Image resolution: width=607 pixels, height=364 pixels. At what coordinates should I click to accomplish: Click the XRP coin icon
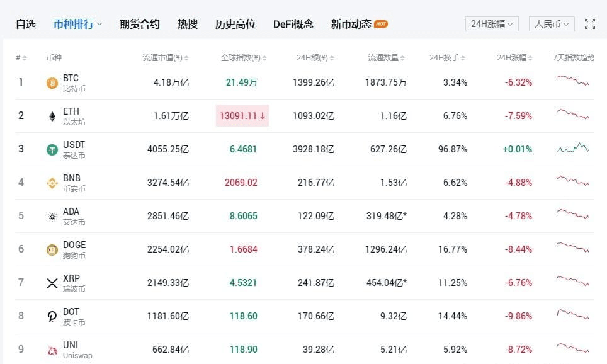52,283
